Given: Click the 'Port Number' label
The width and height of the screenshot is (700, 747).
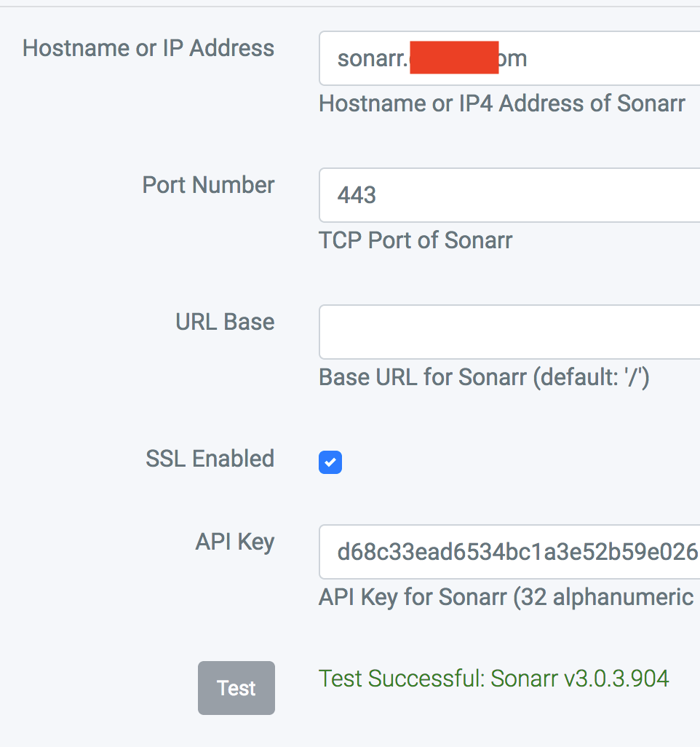Looking at the screenshot, I should point(208,186).
